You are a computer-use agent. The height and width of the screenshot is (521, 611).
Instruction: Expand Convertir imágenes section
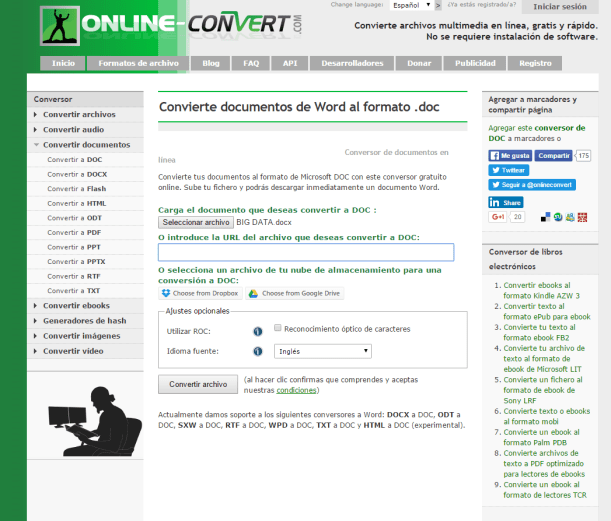click(85, 336)
